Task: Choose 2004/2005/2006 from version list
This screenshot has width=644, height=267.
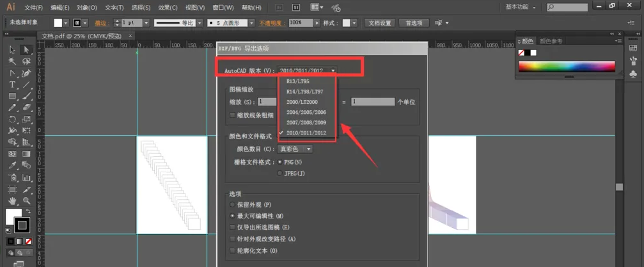Action: (307, 112)
